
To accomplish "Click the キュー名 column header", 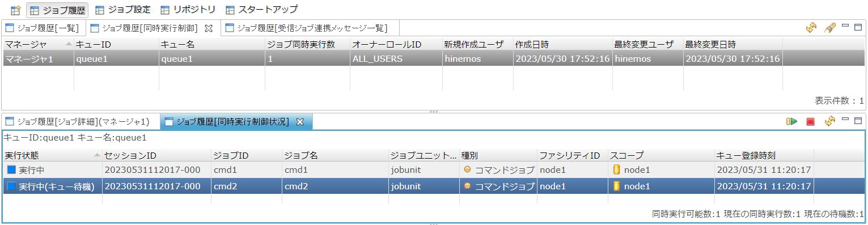I will (212, 44).
